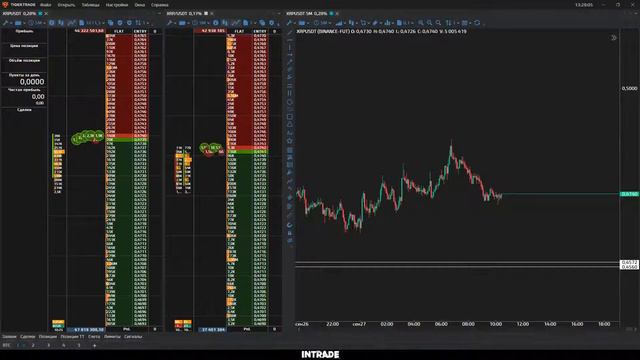Screen dimensions: 640x360
Task: Switch to the Лимиты tab
Action: coord(112,337)
